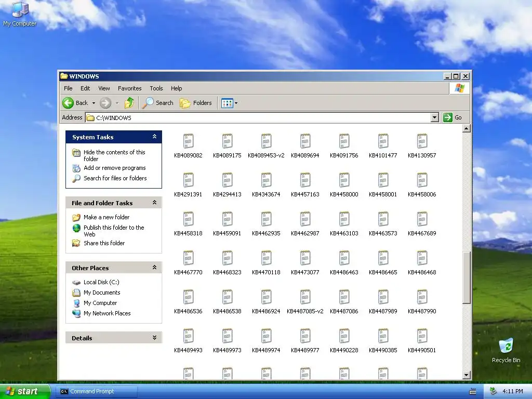Select the KB4089694 file icon
The height and width of the screenshot is (399, 532).
point(305,141)
